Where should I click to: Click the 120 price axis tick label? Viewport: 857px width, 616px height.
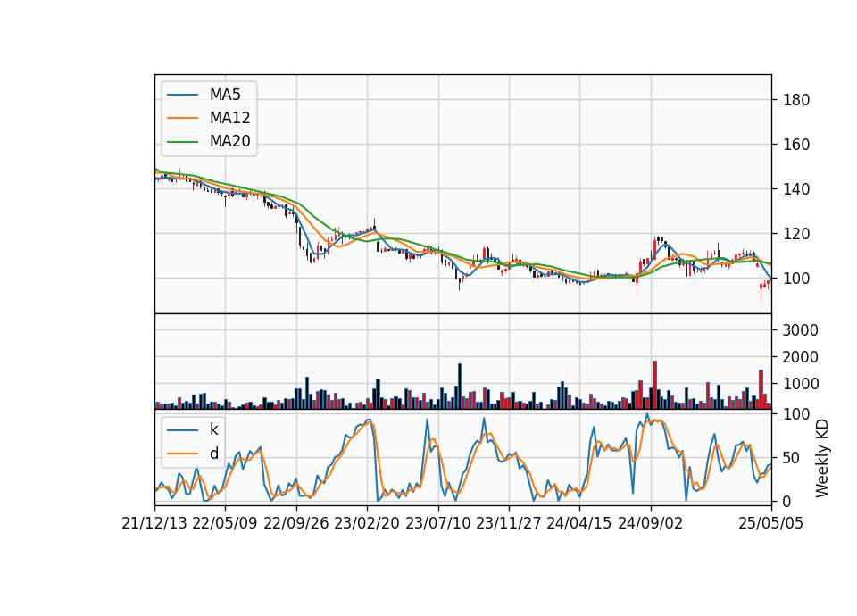click(796, 234)
